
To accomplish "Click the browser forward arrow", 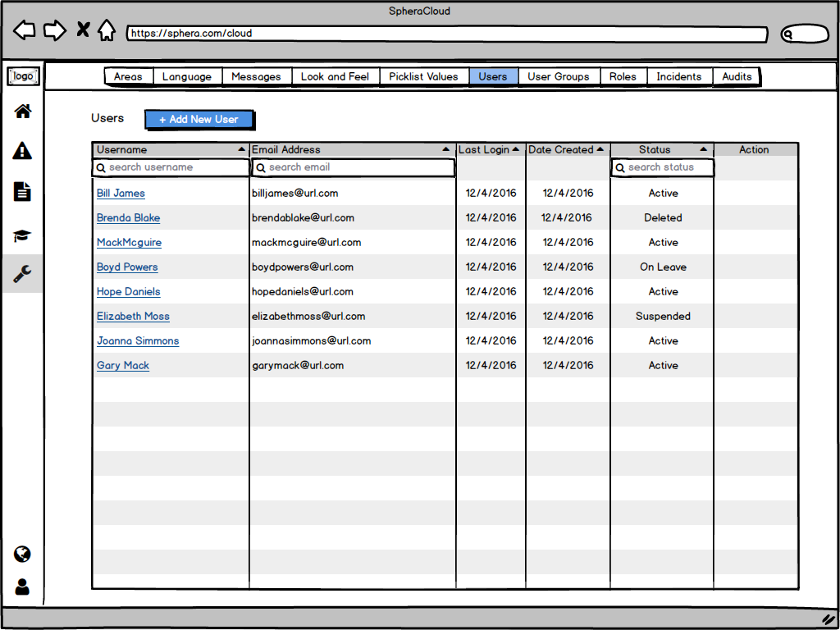I will click(55, 30).
